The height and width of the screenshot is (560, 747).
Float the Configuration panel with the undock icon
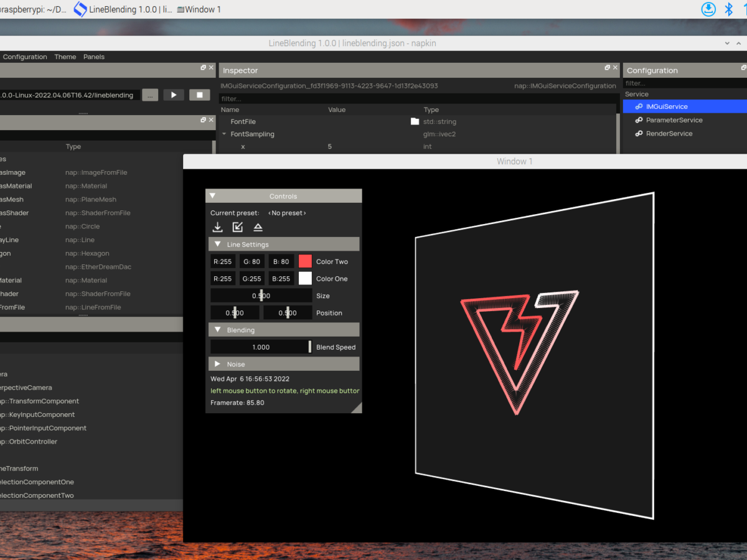point(743,67)
